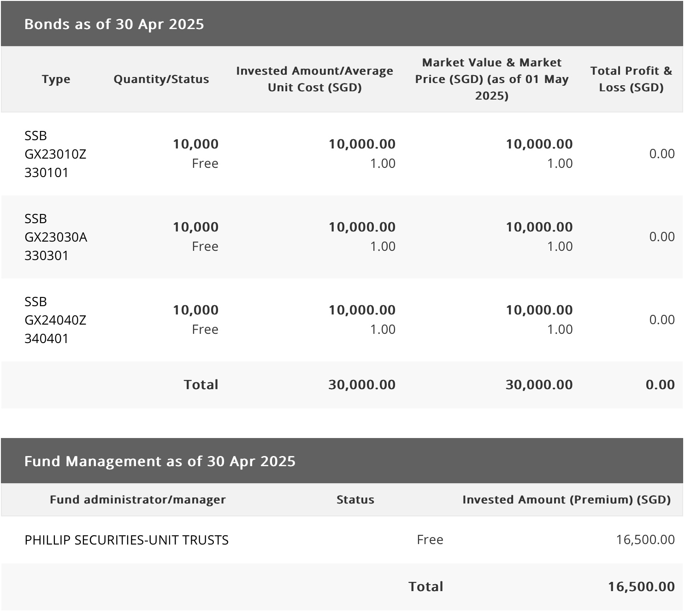Select the "Status" header in Fund Management
Image resolution: width=685 pixels, height=616 pixels.
(x=355, y=499)
